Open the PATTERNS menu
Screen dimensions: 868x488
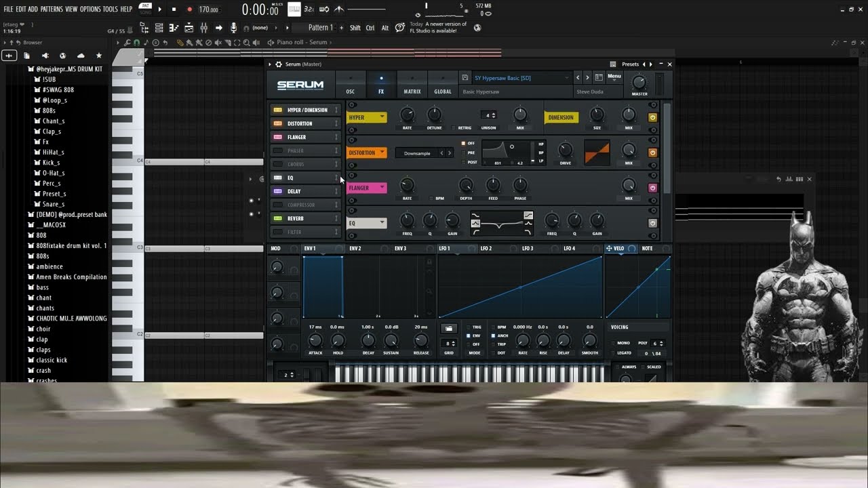click(52, 9)
